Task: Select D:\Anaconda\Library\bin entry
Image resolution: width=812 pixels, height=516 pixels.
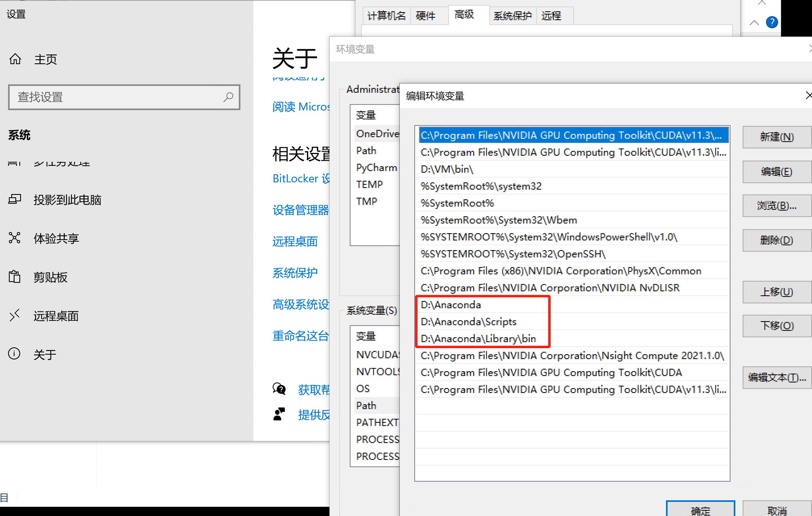Action: [x=573, y=338]
